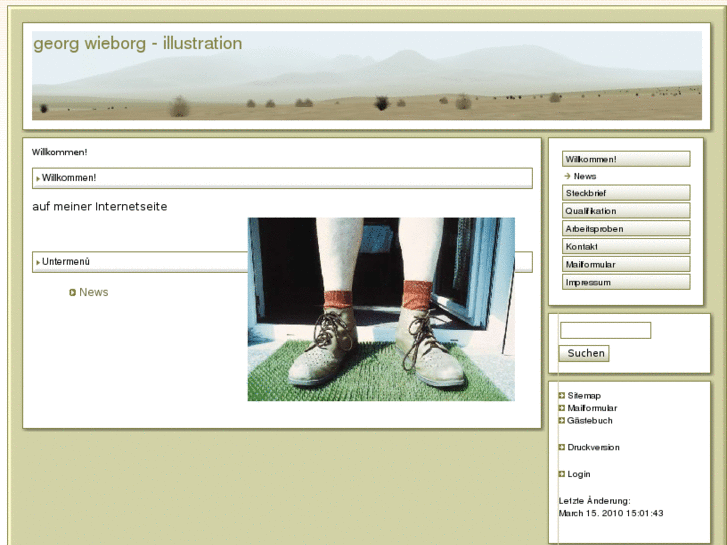
Task: Go to the Steckbrief page
Action: click(x=626, y=193)
